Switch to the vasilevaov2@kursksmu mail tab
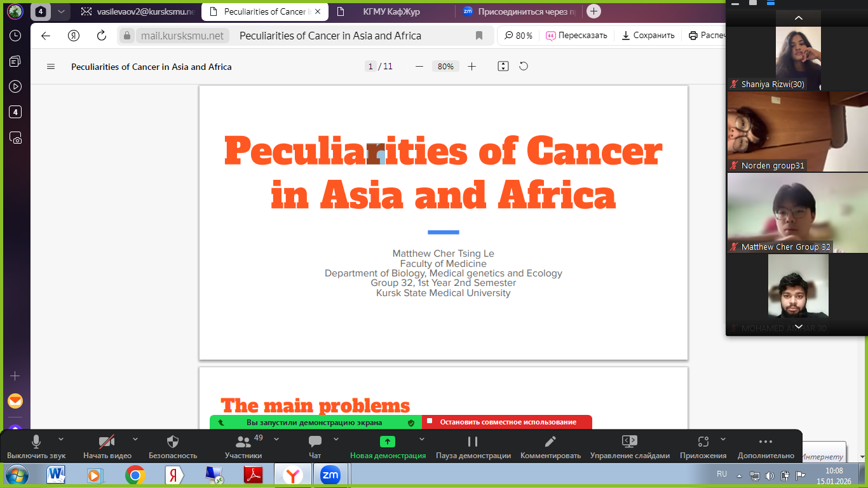Screen dimensions: 868x488 137,11
